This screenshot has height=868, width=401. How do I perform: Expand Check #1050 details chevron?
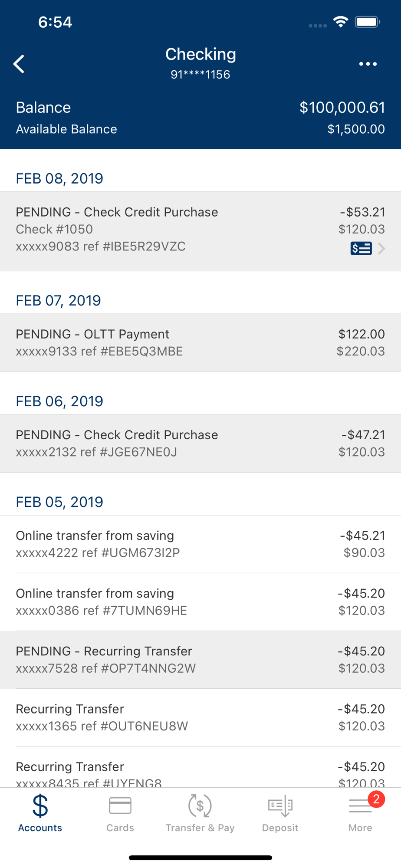pos(381,248)
